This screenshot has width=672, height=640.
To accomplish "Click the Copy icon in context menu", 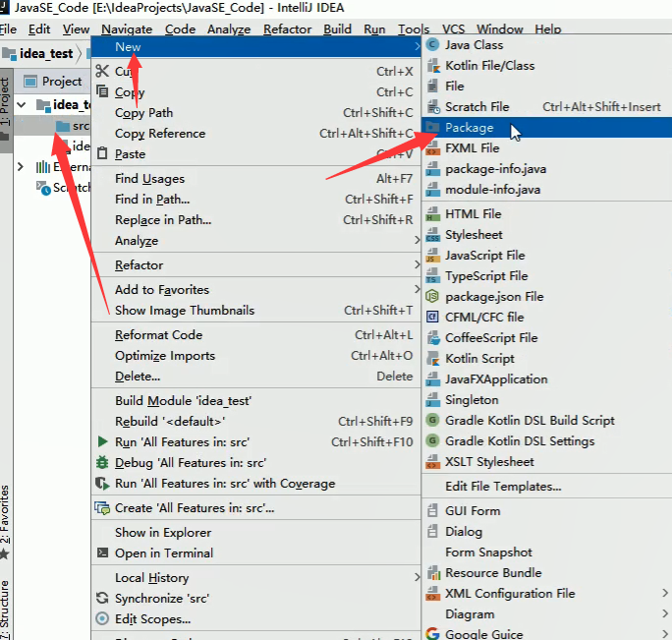I will (x=102, y=91).
